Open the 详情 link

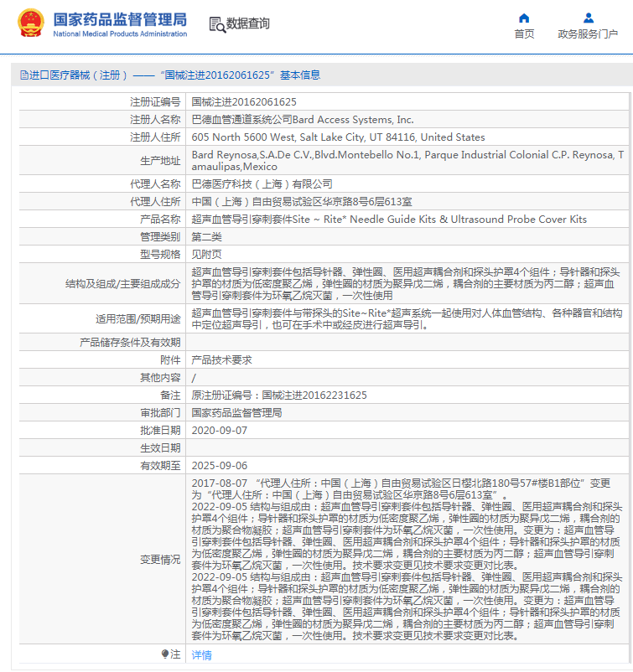click(201, 654)
